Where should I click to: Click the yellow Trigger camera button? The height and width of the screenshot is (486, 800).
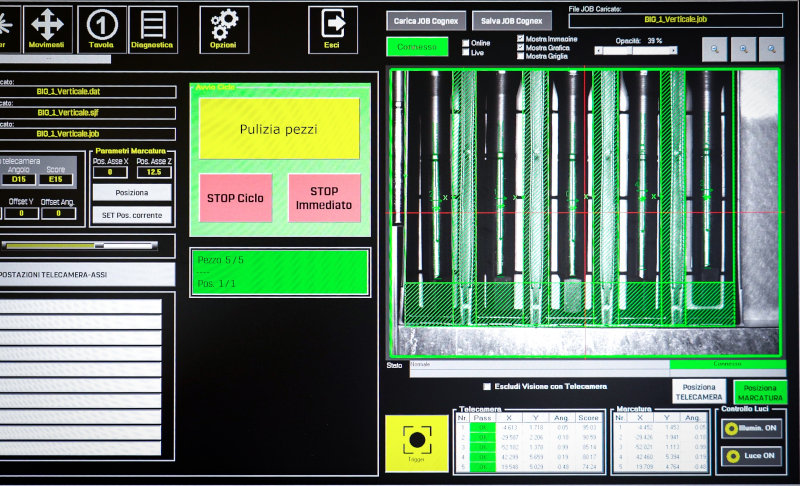tap(416, 443)
